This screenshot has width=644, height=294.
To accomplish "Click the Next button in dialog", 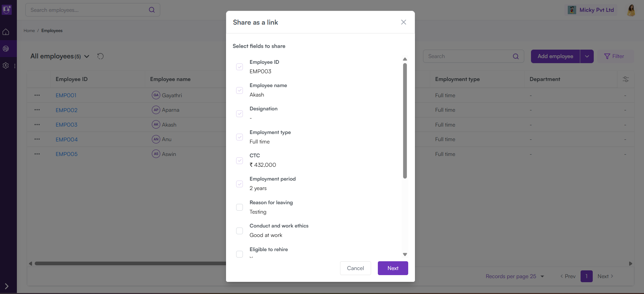I will 393,268.
